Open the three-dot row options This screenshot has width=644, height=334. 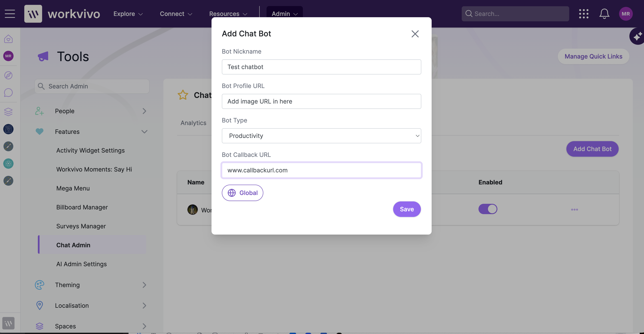point(574,210)
